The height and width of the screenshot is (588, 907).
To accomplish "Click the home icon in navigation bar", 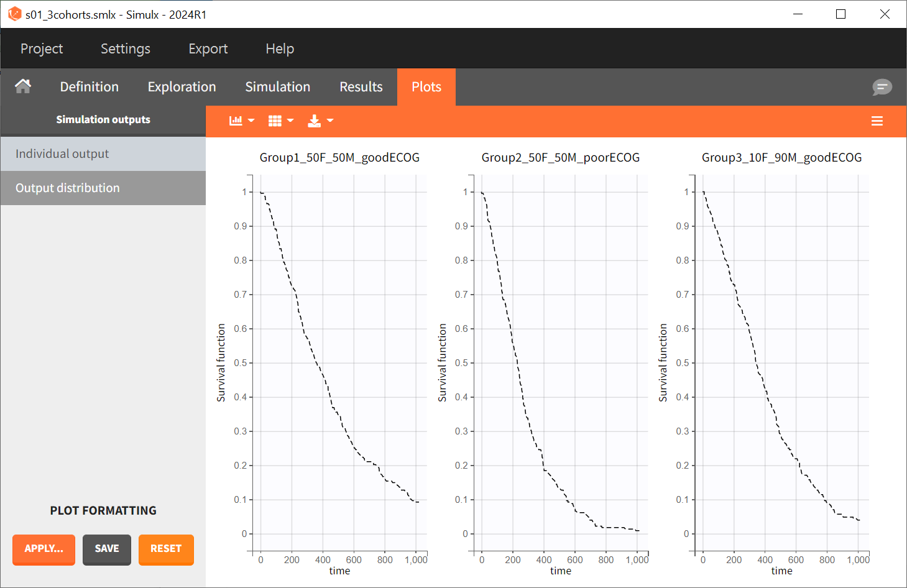I will tap(23, 86).
